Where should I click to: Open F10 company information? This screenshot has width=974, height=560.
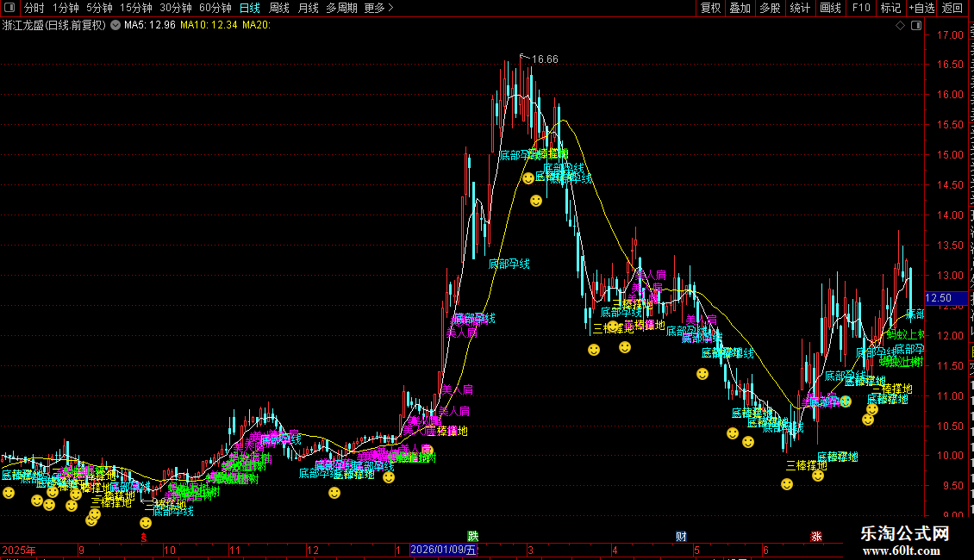pos(861,8)
